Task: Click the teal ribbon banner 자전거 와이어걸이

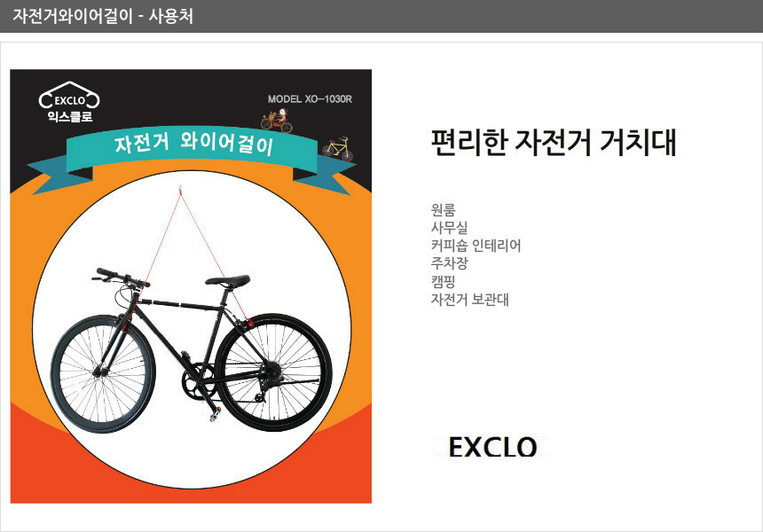Action: point(192,153)
